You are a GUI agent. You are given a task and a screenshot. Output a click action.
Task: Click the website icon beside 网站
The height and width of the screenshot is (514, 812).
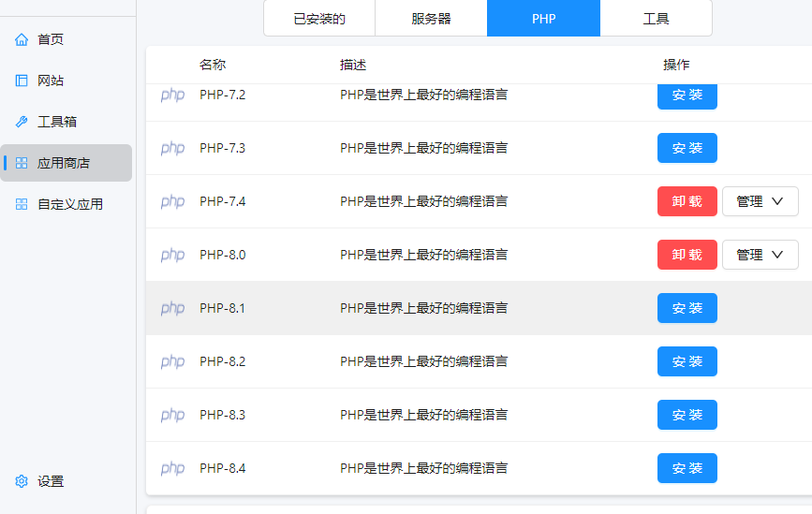click(22, 81)
